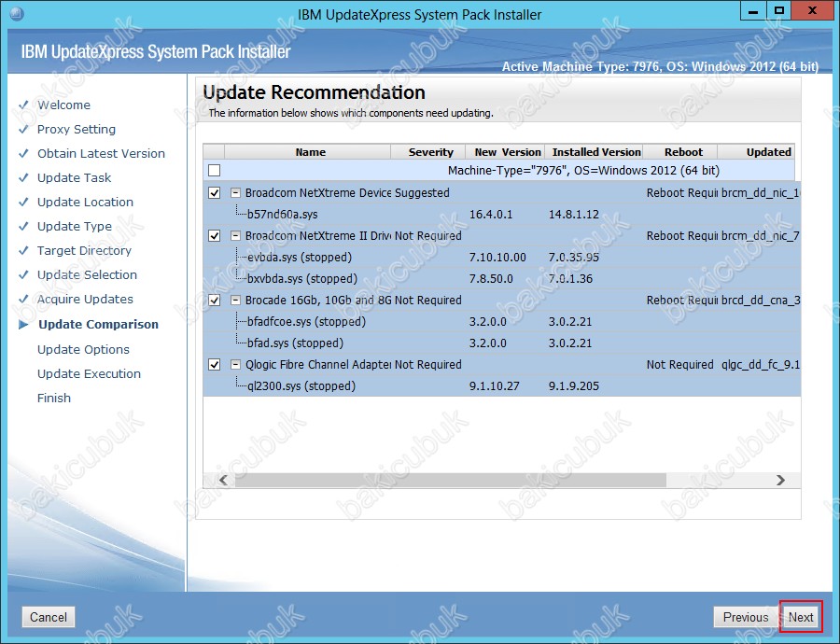
Task: Click the checkmark icon beside Target Directory
Action: [x=23, y=250]
